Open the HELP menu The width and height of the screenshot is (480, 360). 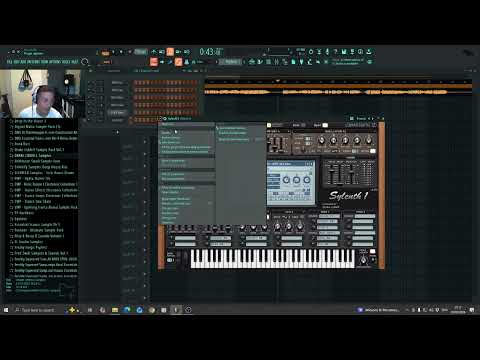coord(75,62)
